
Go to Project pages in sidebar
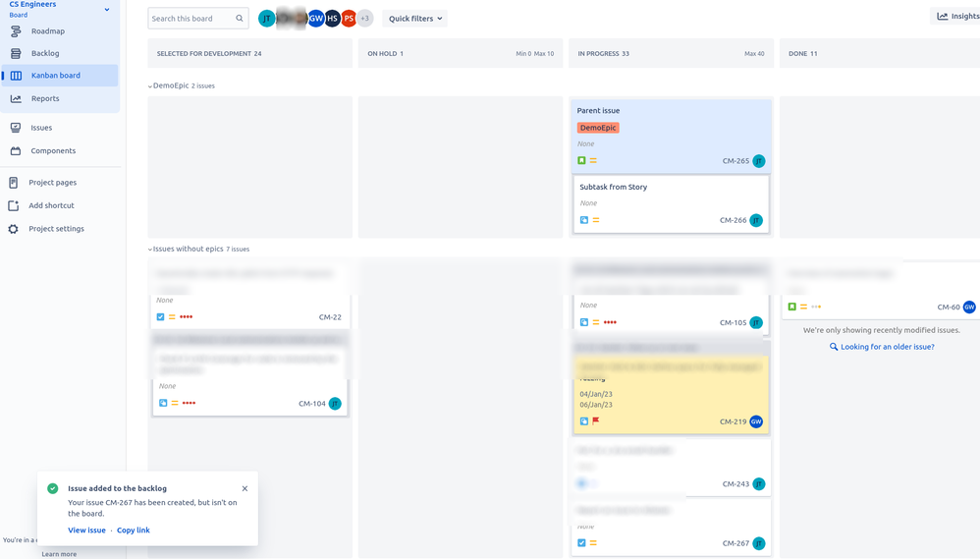(x=52, y=183)
